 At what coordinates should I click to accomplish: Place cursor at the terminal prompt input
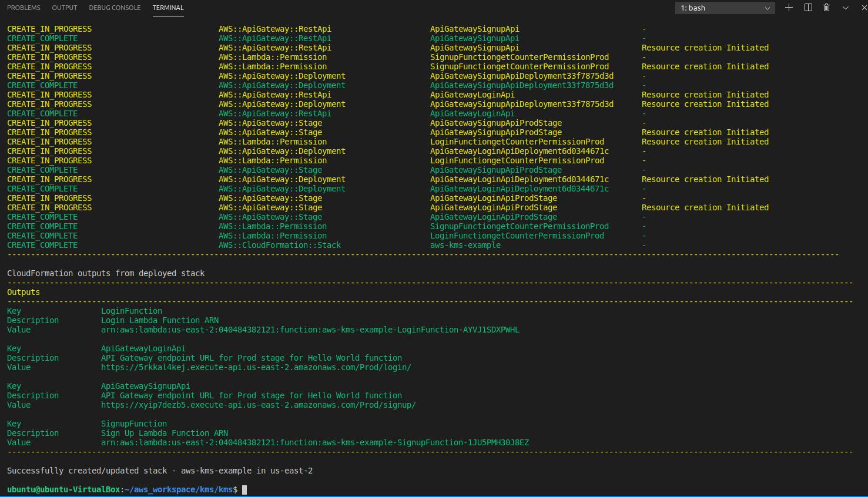click(244, 489)
